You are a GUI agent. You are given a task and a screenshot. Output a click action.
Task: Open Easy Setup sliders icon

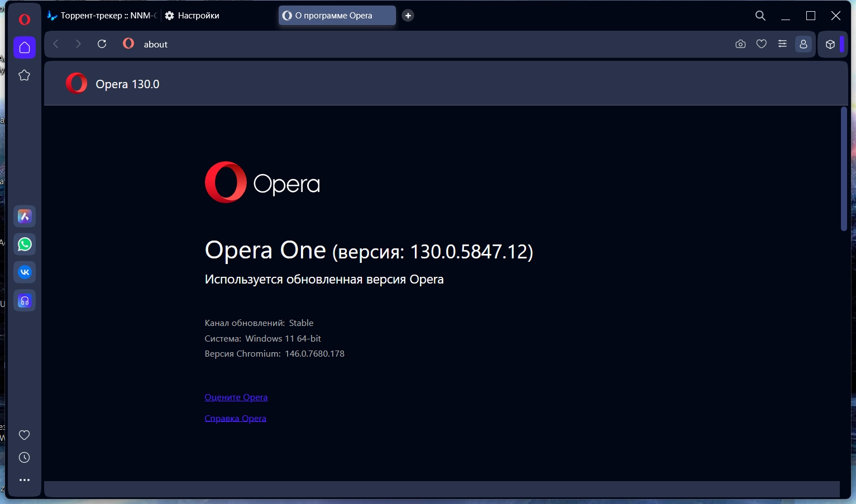click(x=782, y=44)
